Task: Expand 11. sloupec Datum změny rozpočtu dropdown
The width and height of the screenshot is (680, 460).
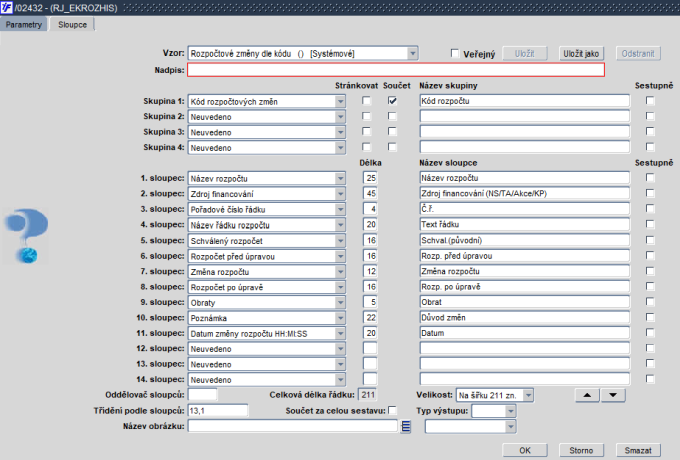Action: tap(340, 333)
